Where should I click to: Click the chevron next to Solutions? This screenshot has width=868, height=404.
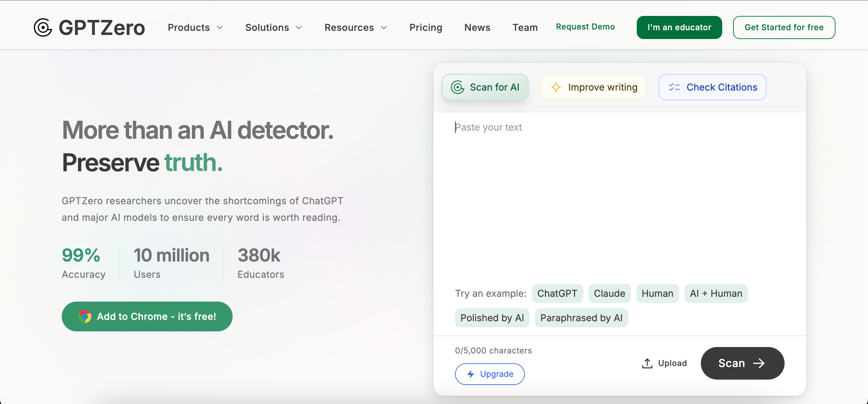pyautogui.click(x=299, y=27)
